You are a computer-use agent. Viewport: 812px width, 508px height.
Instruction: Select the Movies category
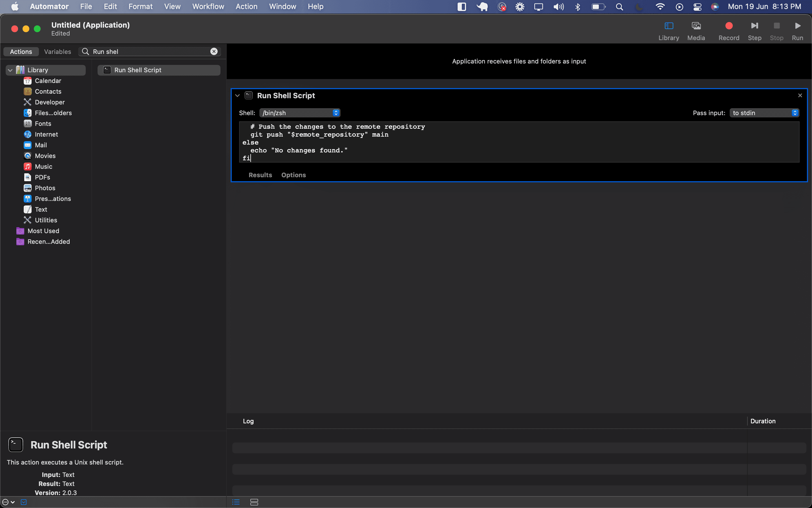[x=39, y=156]
